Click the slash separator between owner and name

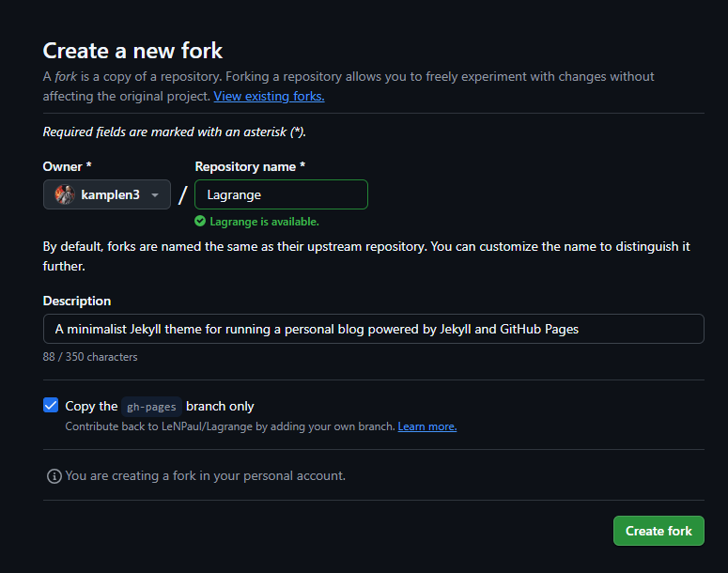(x=183, y=195)
